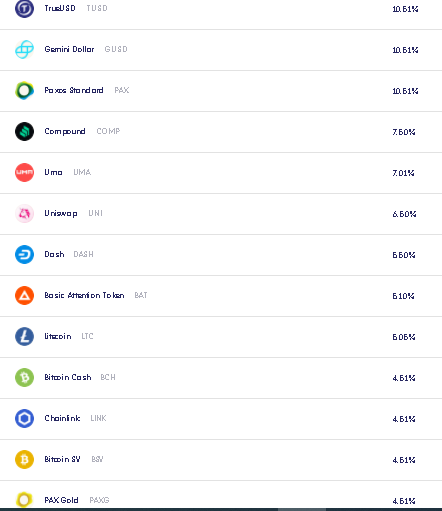Click the orange Basic Attention Token icon

[x=24, y=295]
